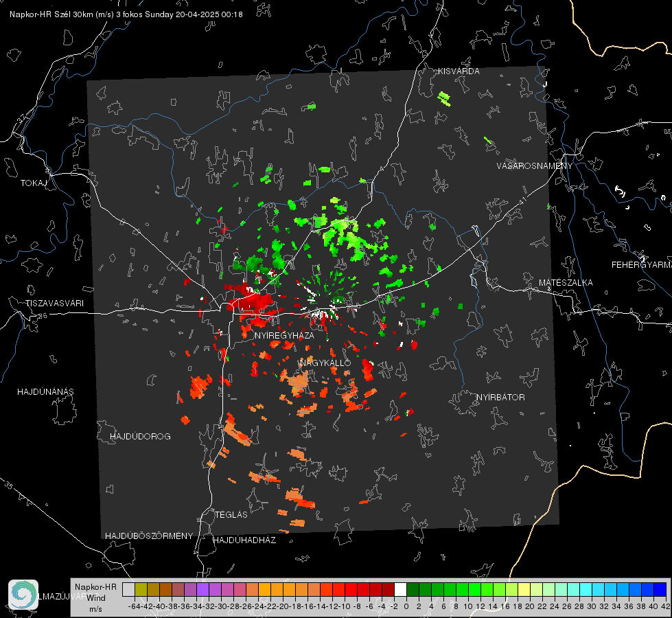Click the MÁTÉSZALKA town label
This screenshot has height=618, width=672.
coord(566,283)
